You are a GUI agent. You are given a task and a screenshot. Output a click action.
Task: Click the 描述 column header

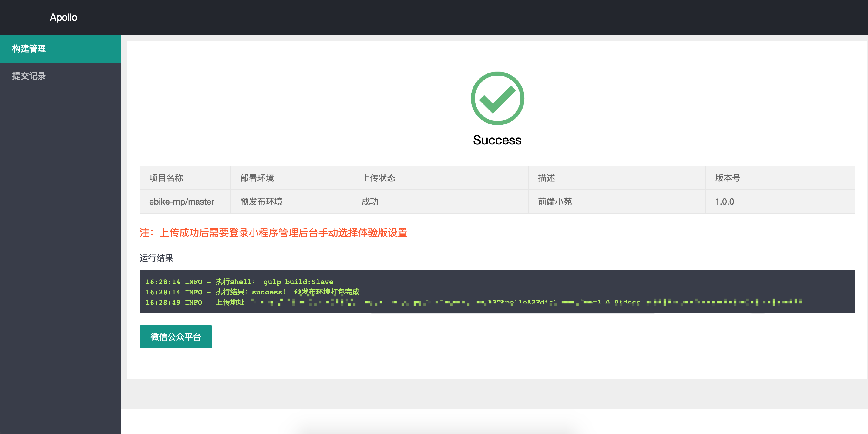click(546, 178)
